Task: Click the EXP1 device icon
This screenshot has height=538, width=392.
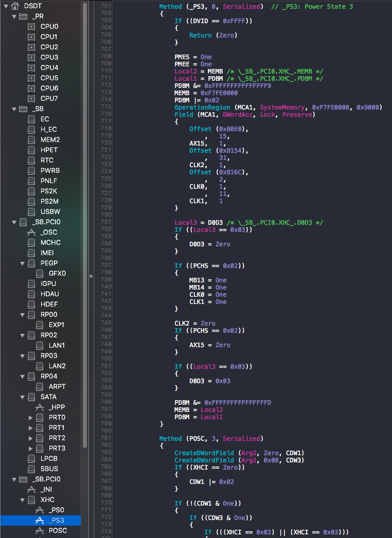Action: [40, 325]
